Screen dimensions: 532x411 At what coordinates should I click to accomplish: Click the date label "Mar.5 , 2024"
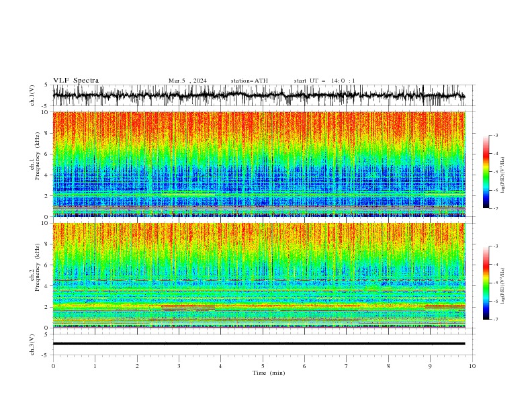click(187, 81)
